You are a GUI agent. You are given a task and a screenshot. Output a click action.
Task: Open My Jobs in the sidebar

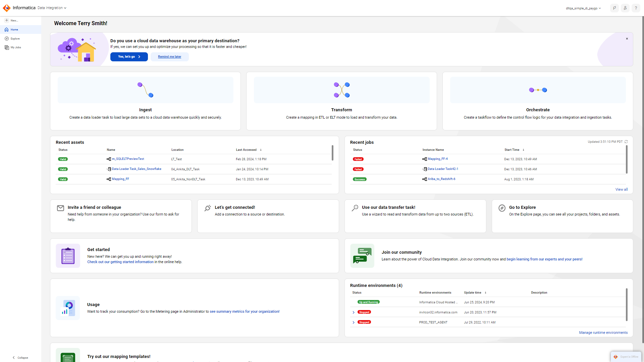[x=21, y=47]
